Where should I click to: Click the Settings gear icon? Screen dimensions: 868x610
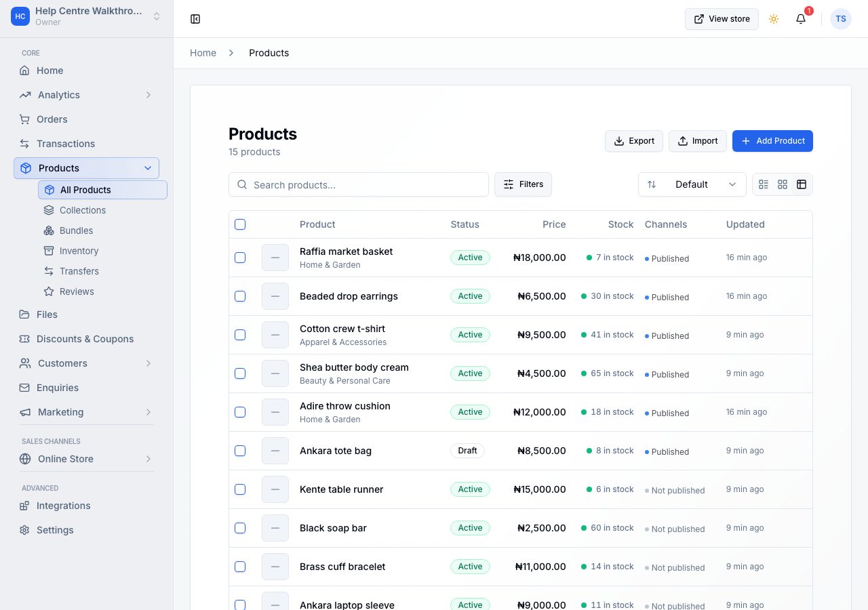(24, 530)
